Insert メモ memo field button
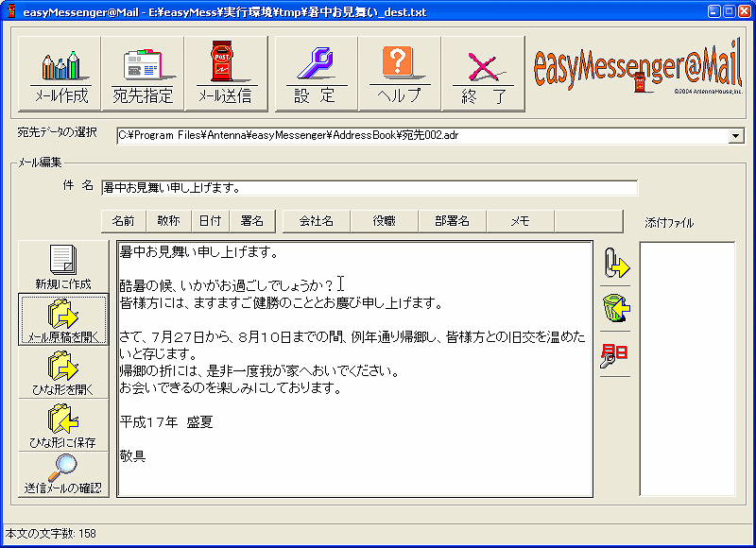The image size is (756, 548). point(521,221)
